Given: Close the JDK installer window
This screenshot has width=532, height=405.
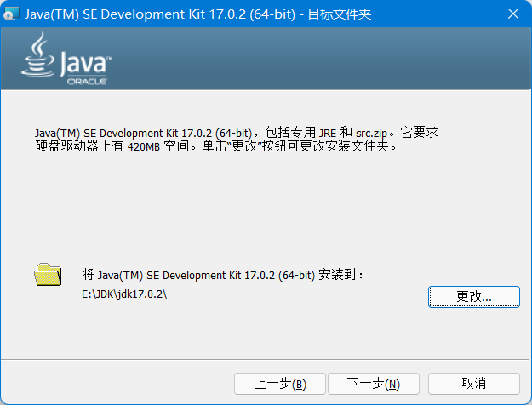Looking at the screenshot, I should tap(513, 14).
